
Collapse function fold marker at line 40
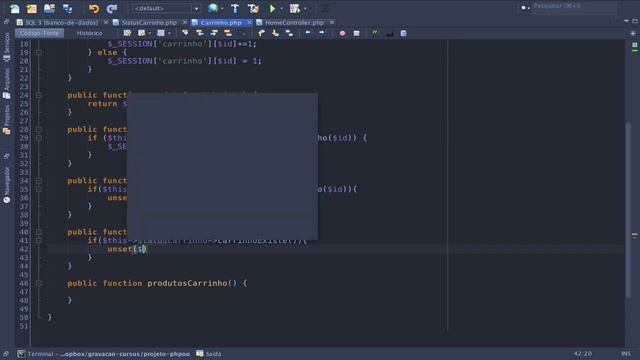tap(39, 232)
